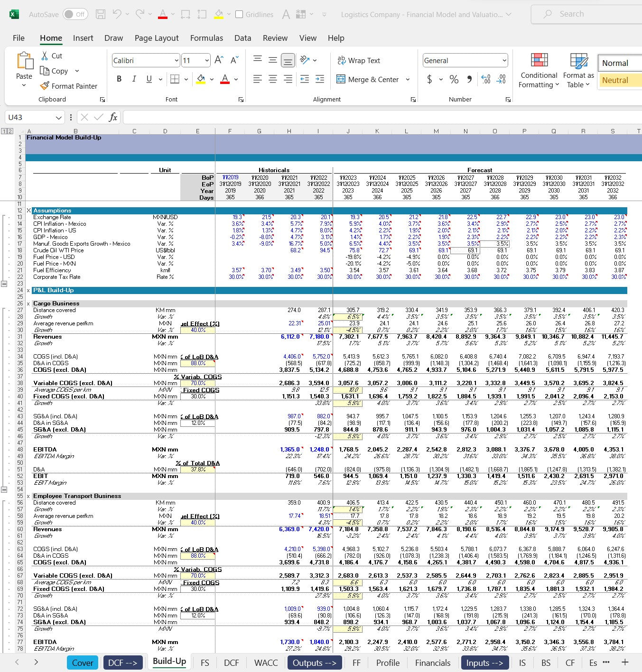Click the Insert Function fx icon
642x672 pixels.
pos(113,117)
